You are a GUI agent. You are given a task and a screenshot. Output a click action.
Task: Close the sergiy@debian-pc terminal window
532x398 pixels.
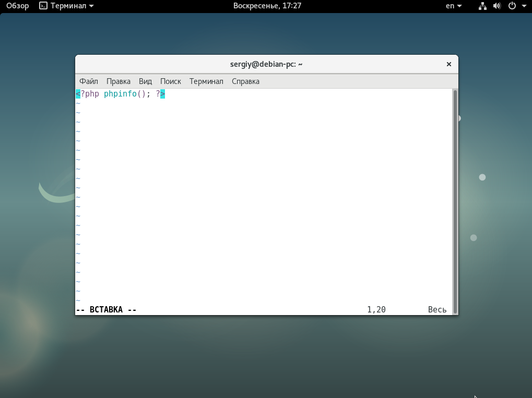[x=448, y=64]
